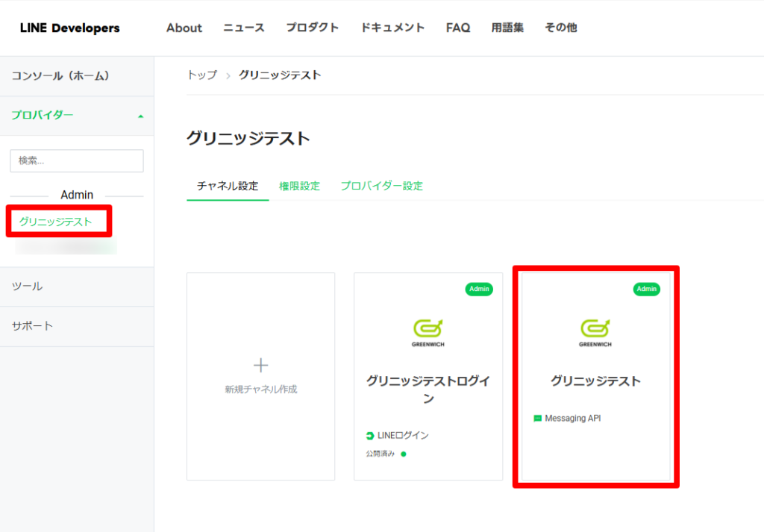Click the collapse arrow beside プロバイダー

[x=141, y=116]
